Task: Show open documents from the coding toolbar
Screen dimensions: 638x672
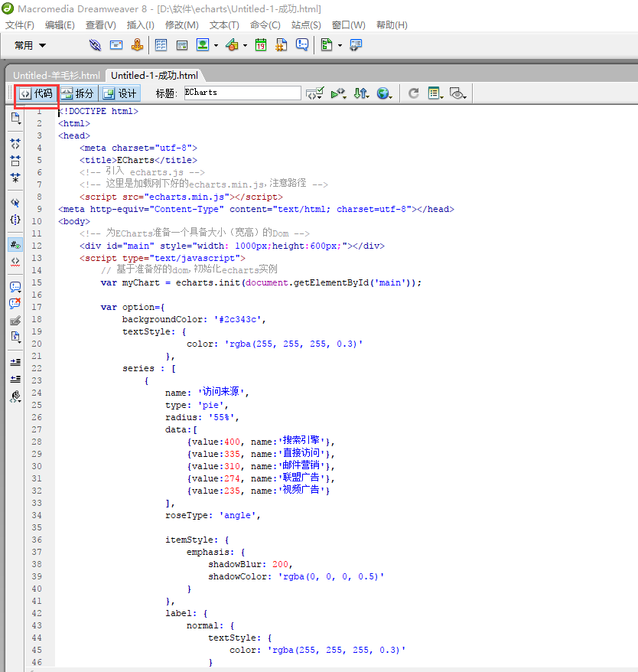Action: coord(15,119)
